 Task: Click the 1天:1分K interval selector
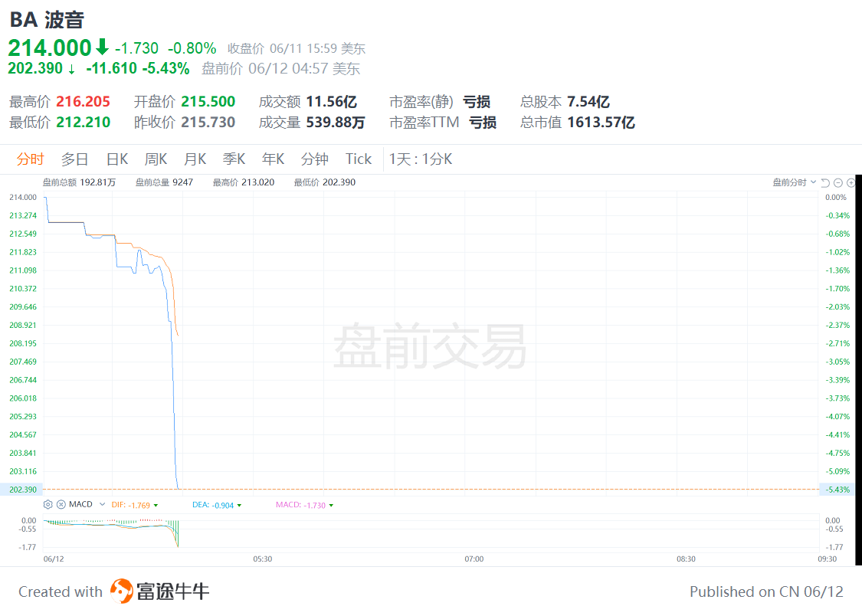pos(419,159)
